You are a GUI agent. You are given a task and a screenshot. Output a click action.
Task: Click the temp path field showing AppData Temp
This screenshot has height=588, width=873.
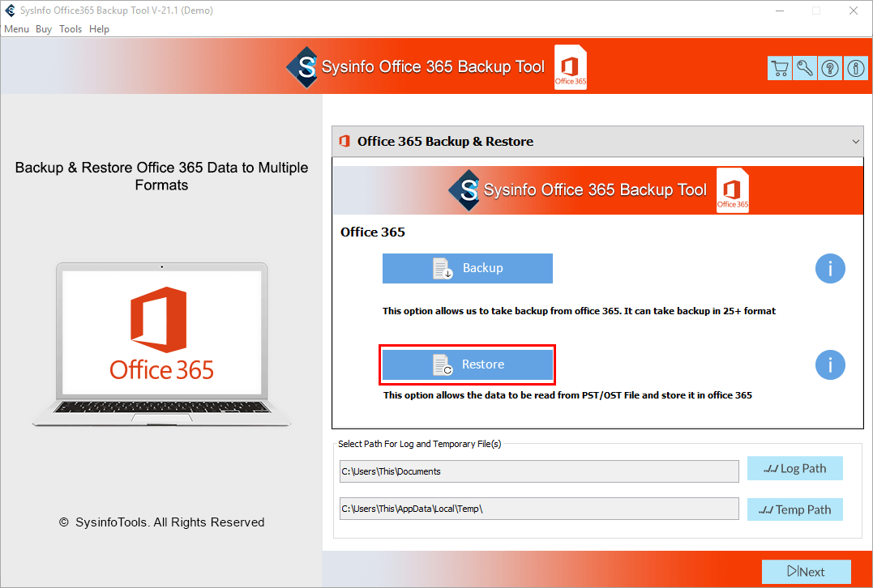[539, 509]
